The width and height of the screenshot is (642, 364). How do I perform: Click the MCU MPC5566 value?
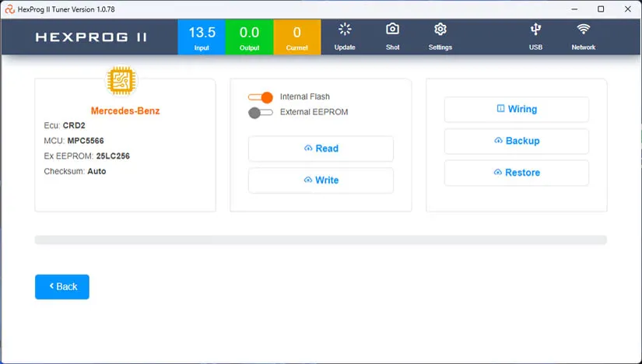(x=86, y=141)
